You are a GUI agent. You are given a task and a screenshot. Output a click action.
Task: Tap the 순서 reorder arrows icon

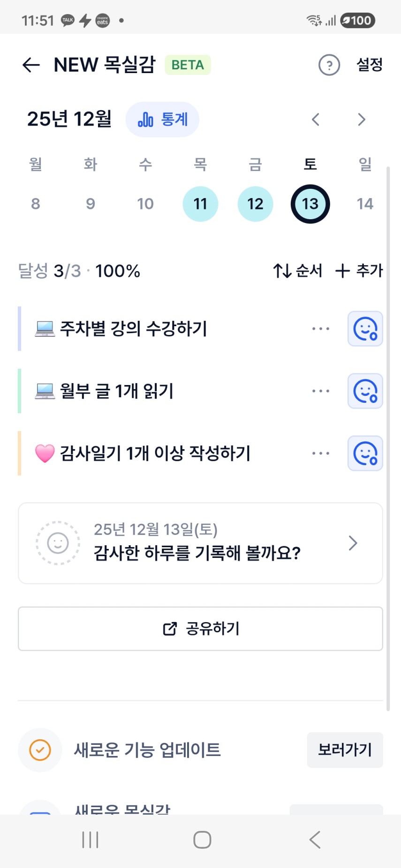point(283,271)
